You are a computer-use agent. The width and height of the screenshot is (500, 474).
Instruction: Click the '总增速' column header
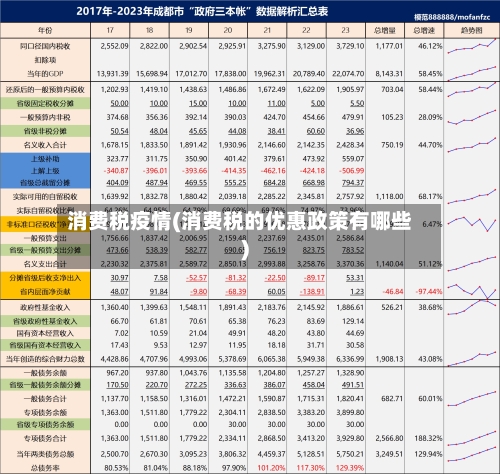424,31
